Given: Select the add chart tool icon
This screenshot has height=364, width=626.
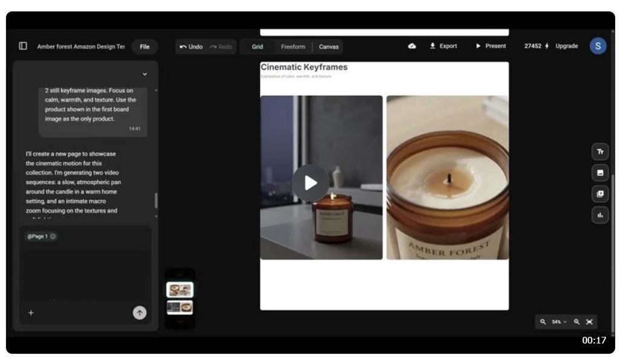Looking at the screenshot, I should (599, 215).
